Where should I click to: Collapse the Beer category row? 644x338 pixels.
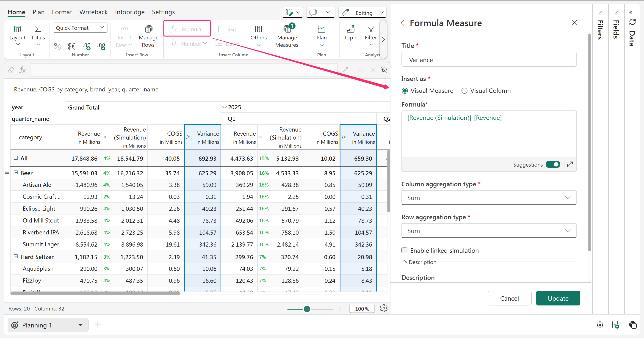[16, 173]
